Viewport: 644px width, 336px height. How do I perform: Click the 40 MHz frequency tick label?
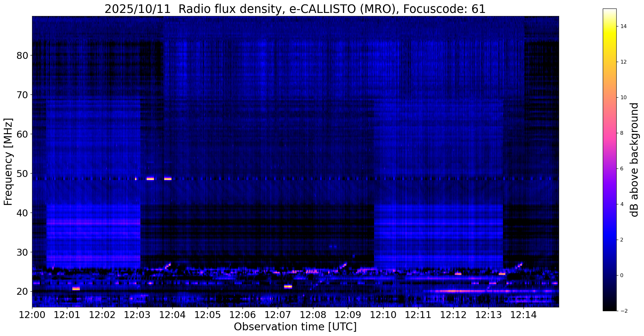pos(22,213)
